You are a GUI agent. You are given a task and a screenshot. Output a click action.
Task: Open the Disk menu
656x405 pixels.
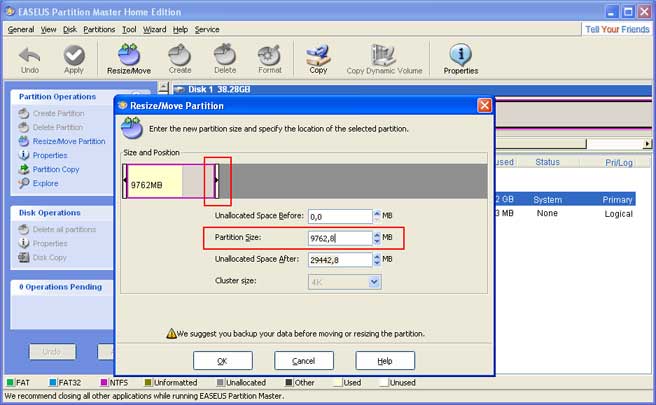point(70,29)
